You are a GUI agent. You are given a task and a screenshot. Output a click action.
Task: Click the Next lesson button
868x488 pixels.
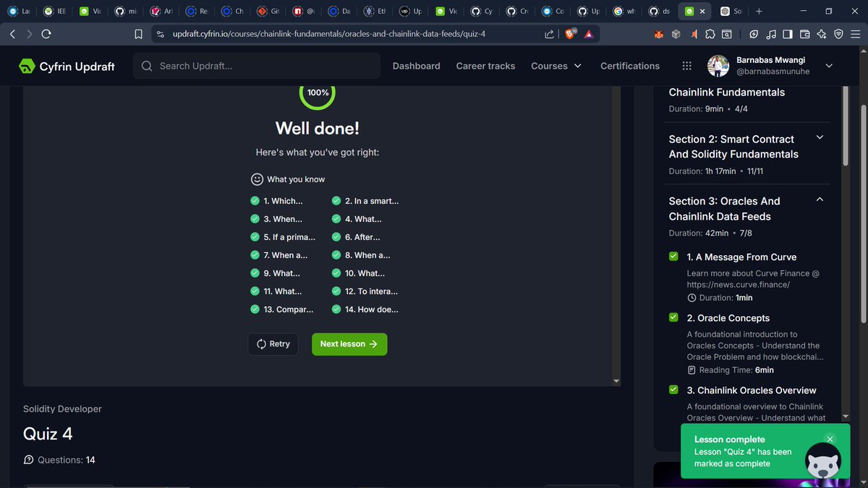click(x=349, y=344)
